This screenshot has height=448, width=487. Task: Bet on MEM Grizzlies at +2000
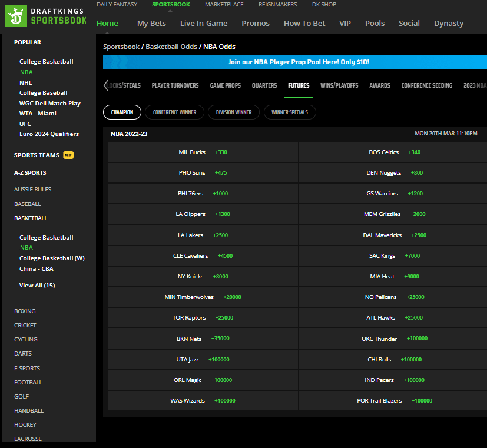click(x=393, y=214)
